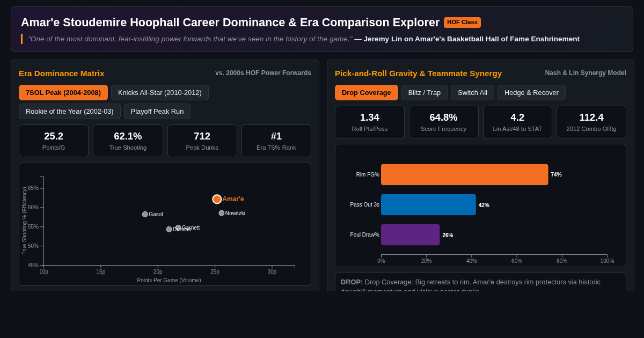Select the Gasol data point

pos(145,214)
